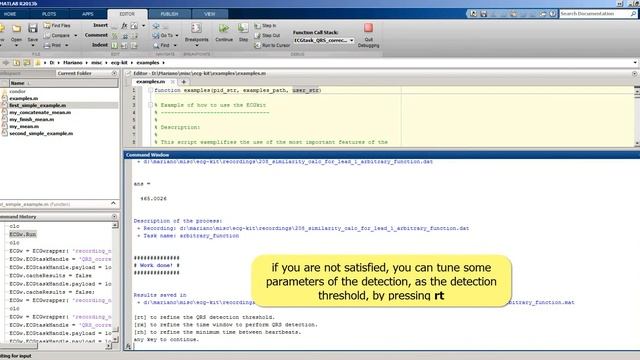
Task: Click the 'Mariano' path segment
Action: tap(73, 62)
